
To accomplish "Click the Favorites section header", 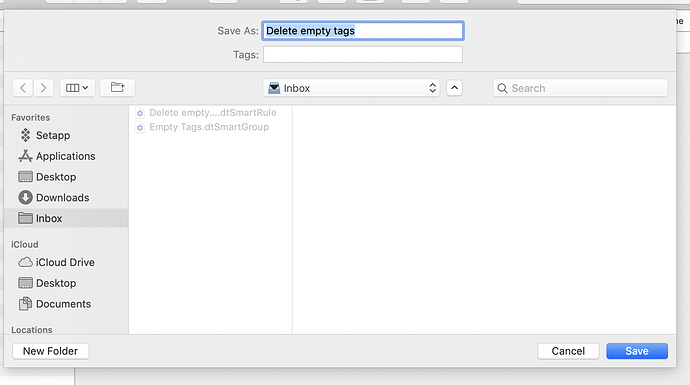I will [x=31, y=117].
